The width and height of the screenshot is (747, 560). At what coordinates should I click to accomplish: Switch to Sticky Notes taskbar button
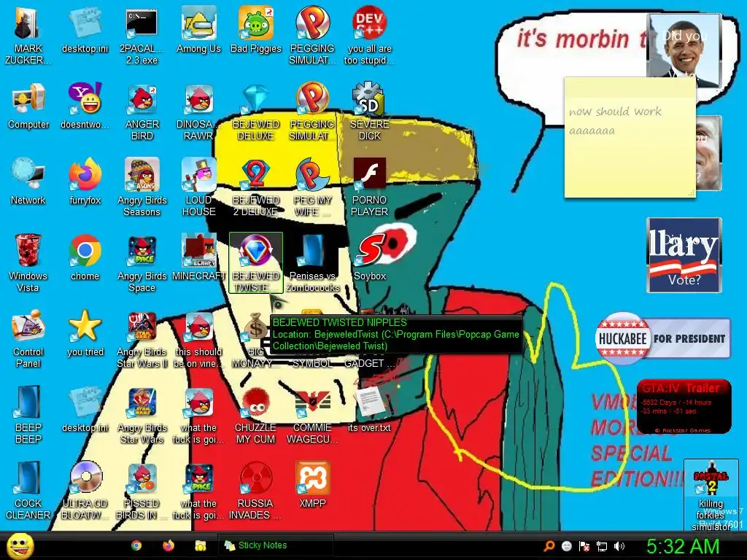[275, 545]
